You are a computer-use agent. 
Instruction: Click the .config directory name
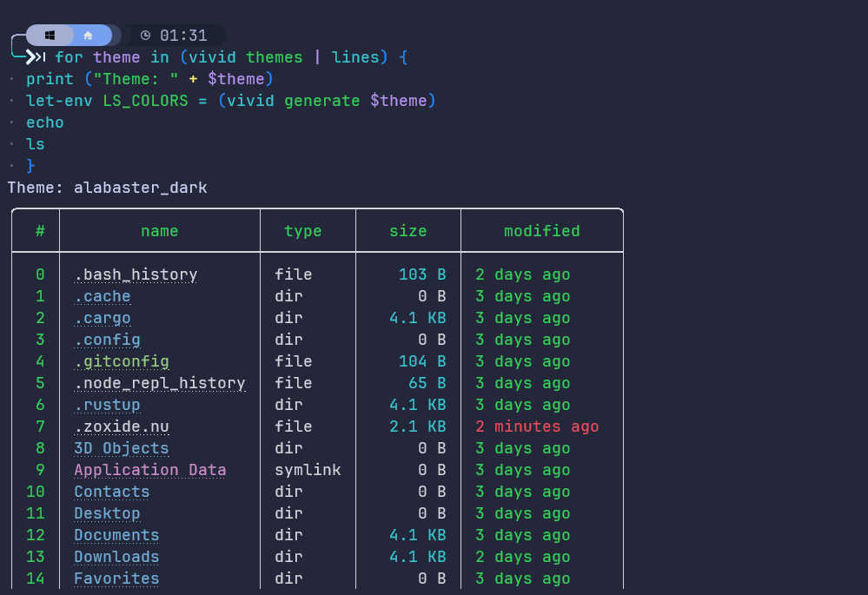click(108, 340)
